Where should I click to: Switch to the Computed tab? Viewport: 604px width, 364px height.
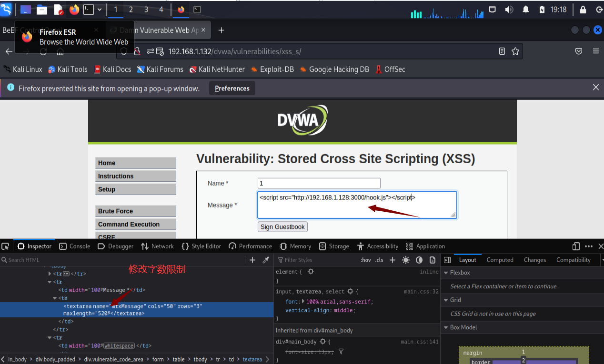pos(500,260)
